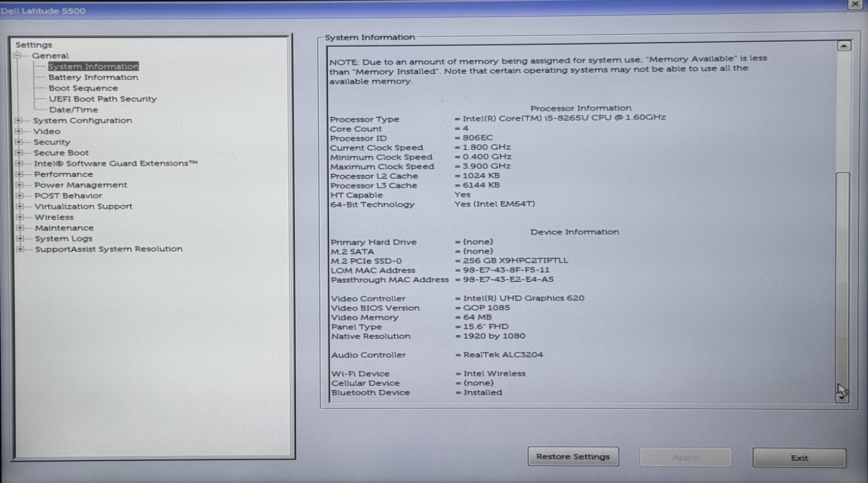The image size is (868, 483).
Task: Select the Performance category label
Action: pos(63,174)
